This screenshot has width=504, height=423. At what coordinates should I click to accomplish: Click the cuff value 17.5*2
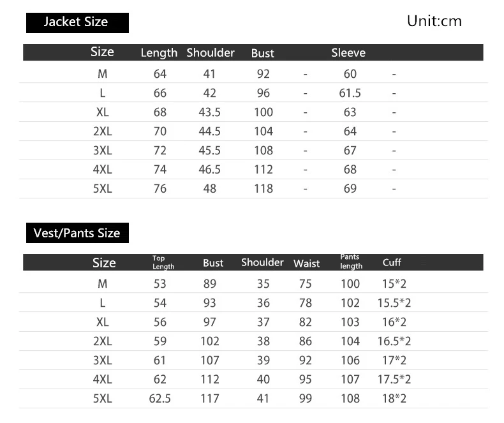[x=394, y=379]
